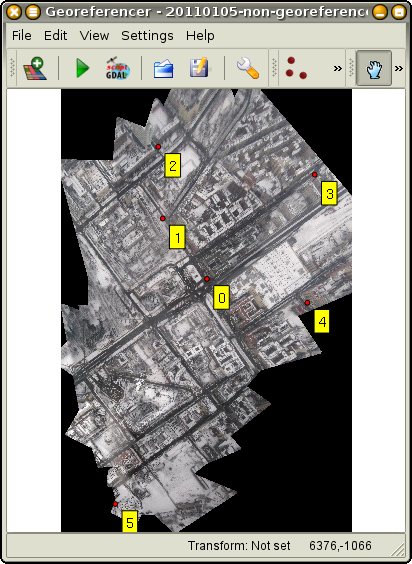Image resolution: width=412 pixels, height=564 pixels.
Task: Click ground control point 5 label
Action: tap(130, 521)
